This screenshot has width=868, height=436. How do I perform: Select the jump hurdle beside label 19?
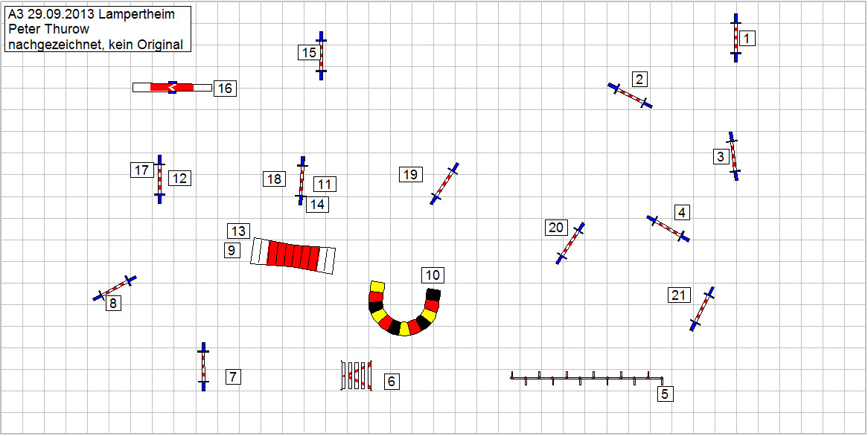[x=444, y=184]
